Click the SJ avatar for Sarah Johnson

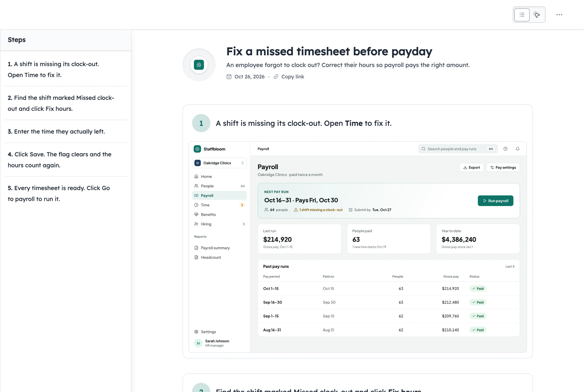click(198, 343)
